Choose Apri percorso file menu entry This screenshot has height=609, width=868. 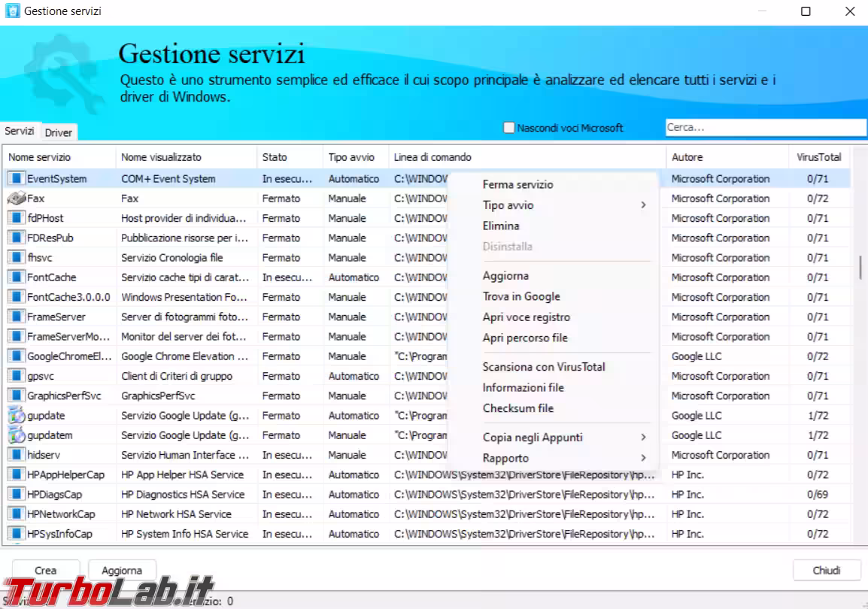pos(525,338)
